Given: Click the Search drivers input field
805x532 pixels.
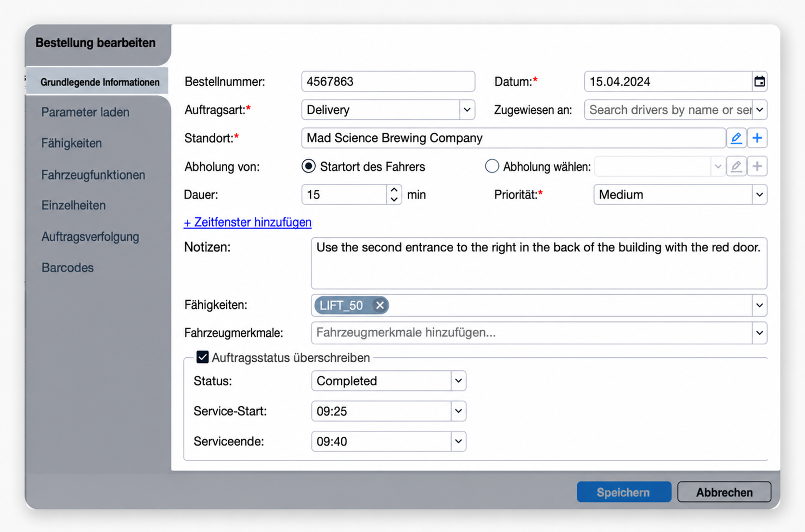Looking at the screenshot, I should (x=668, y=110).
